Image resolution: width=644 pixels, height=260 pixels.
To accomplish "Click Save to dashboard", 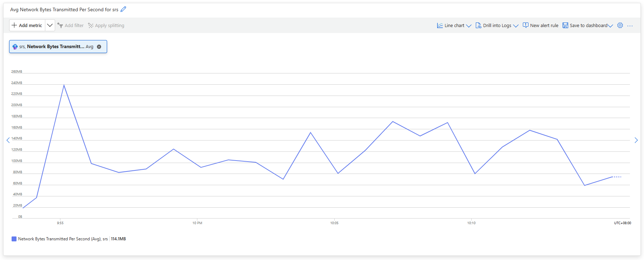I will click(585, 25).
